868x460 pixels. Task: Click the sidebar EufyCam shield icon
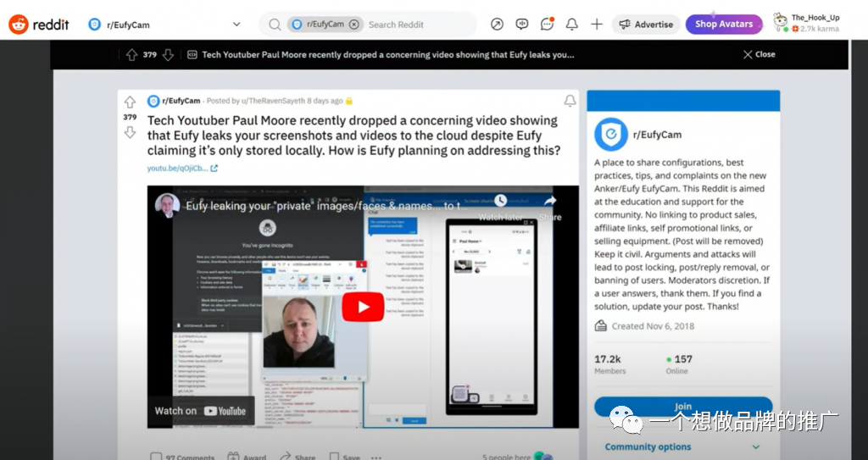click(x=610, y=135)
